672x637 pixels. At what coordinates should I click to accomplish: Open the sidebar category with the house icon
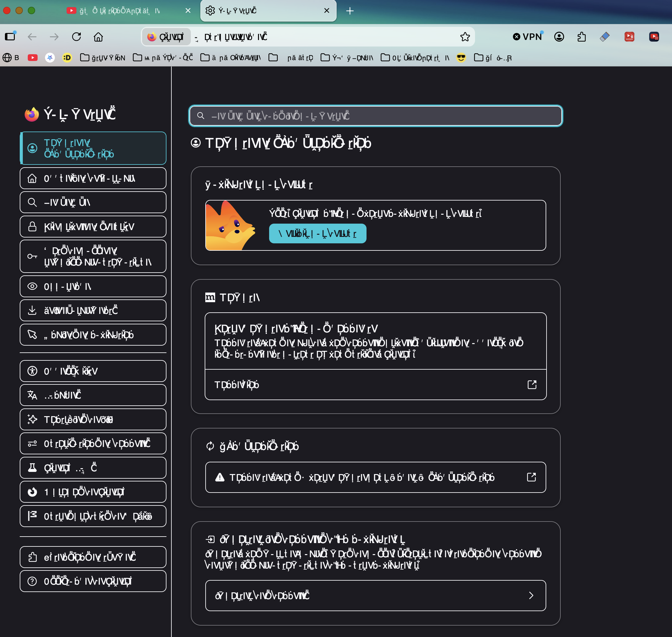(93, 178)
